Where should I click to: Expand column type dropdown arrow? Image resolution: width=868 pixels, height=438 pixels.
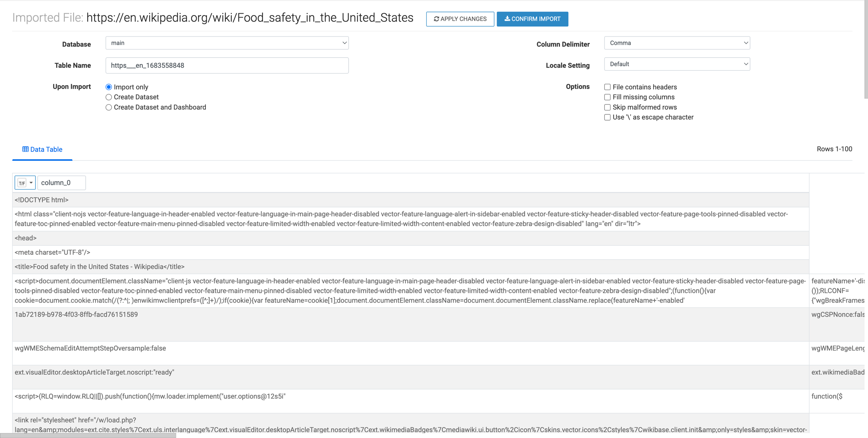coord(31,183)
